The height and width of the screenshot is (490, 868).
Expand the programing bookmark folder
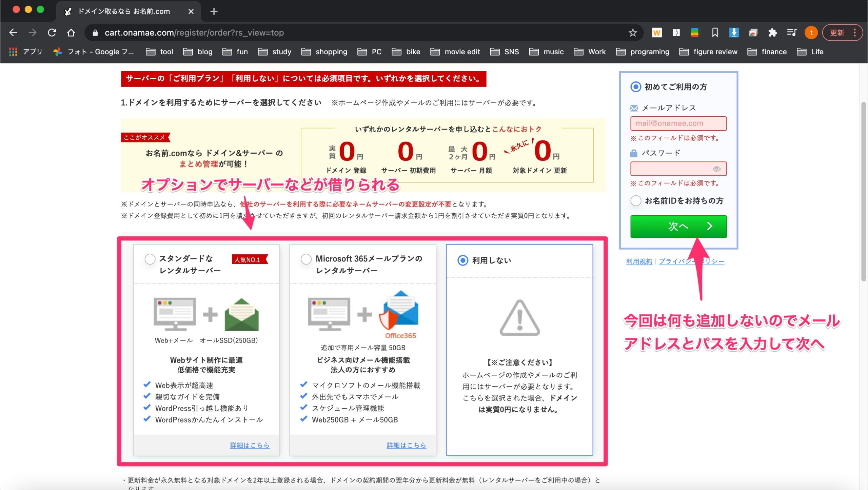pyautogui.click(x=643, y=52)
